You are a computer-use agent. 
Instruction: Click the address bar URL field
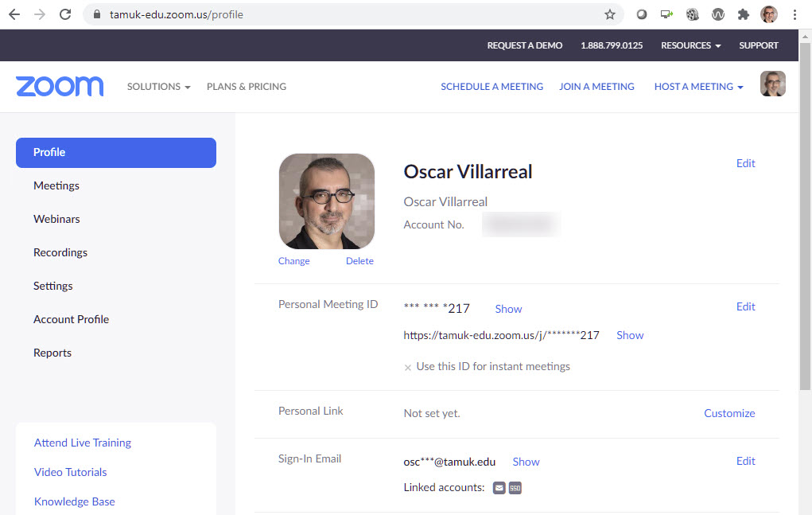click(352, 14)
